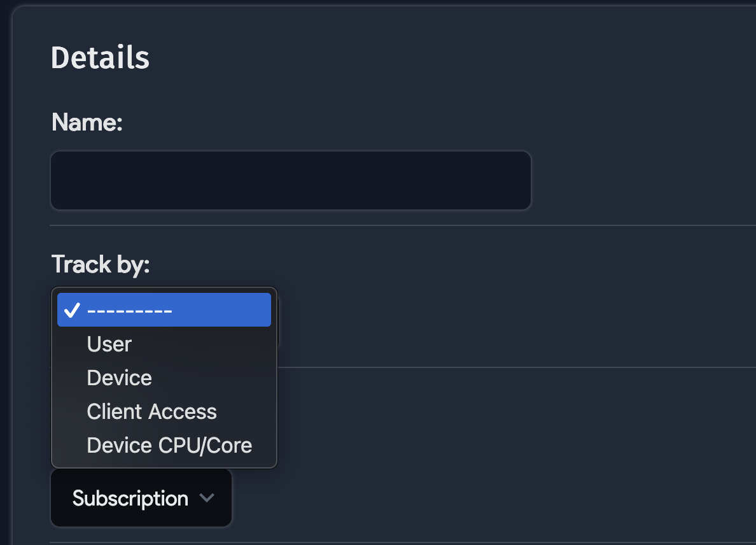
Task: Pick "Client Access" in the open list
Action: tap(151, 411)
